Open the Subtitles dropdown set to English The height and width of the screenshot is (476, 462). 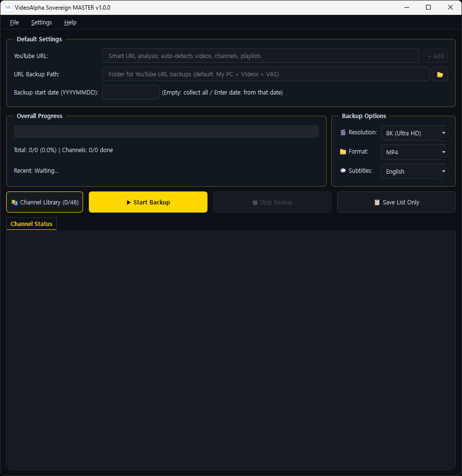pyautogui.click(x=414, y=171)
